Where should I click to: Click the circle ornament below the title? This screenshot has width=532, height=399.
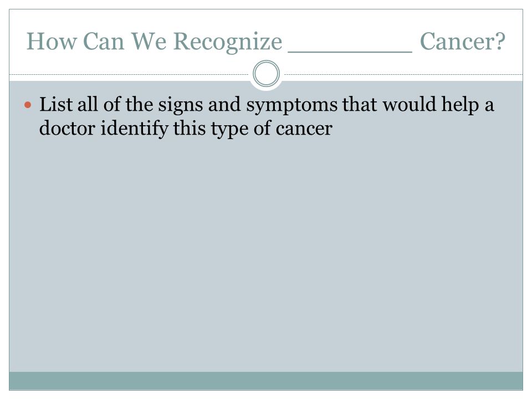click(267, 74)
